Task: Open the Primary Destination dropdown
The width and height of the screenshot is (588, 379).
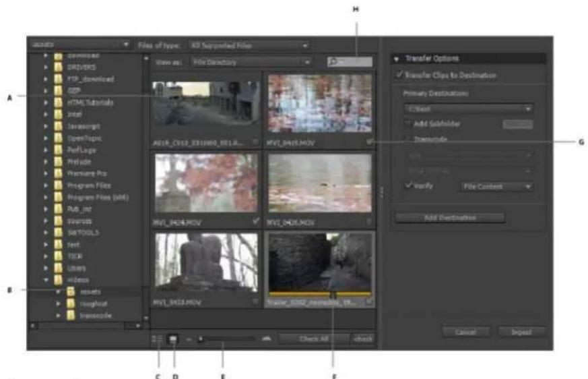Action: [468, 109]
